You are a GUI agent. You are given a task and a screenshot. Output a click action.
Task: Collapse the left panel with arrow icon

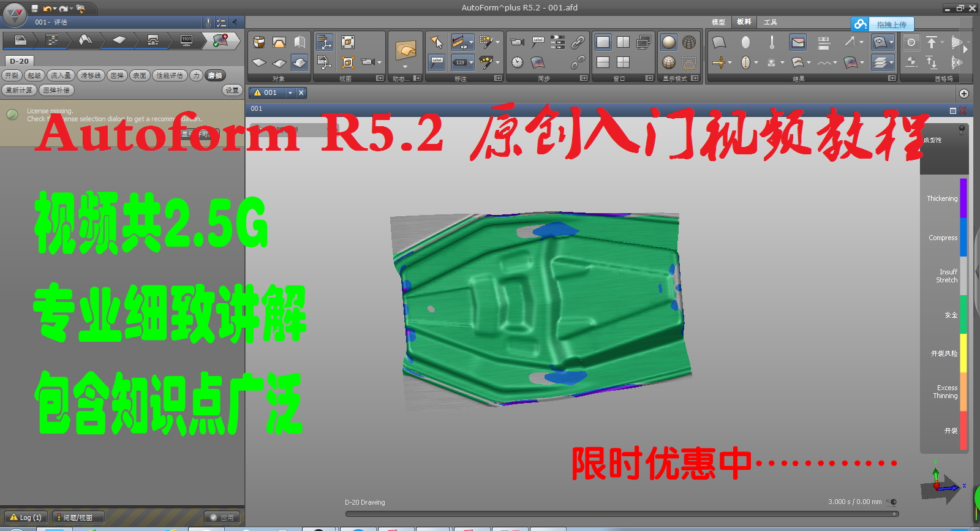[x=235, y=23]
